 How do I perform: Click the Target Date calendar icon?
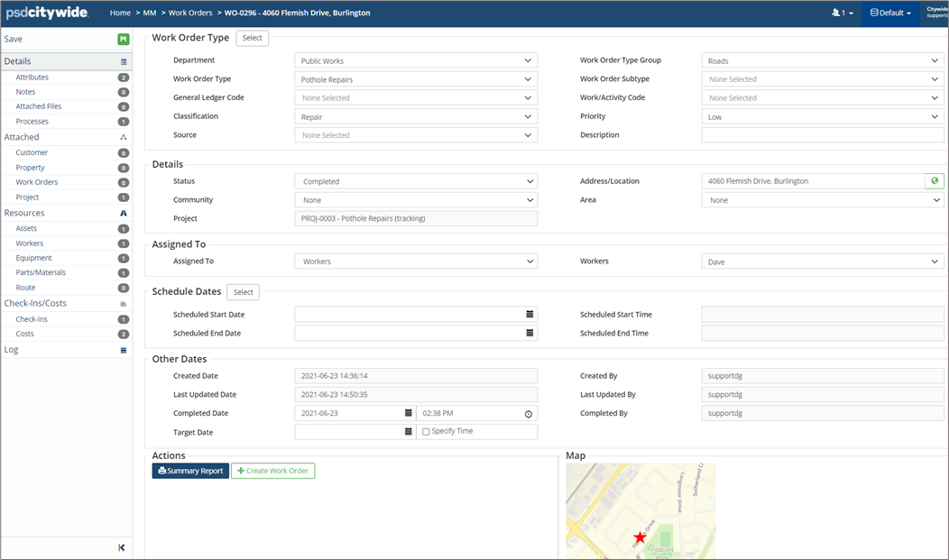[408, 432]
